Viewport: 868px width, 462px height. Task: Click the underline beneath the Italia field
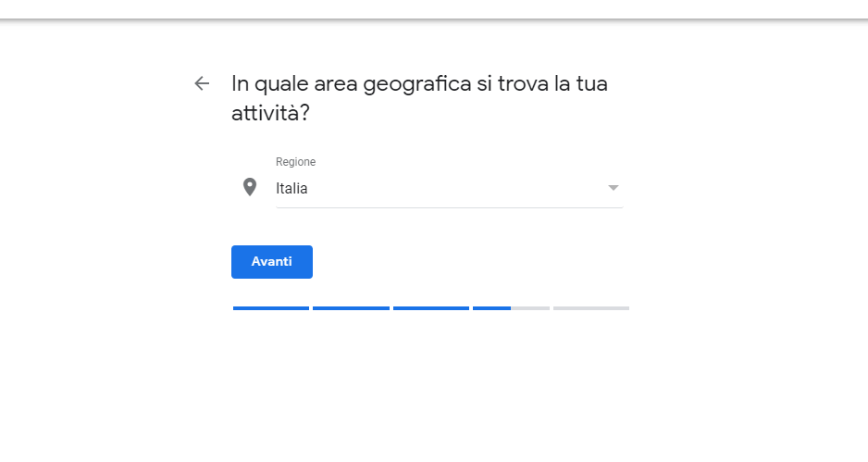click(x=450, y=207)
